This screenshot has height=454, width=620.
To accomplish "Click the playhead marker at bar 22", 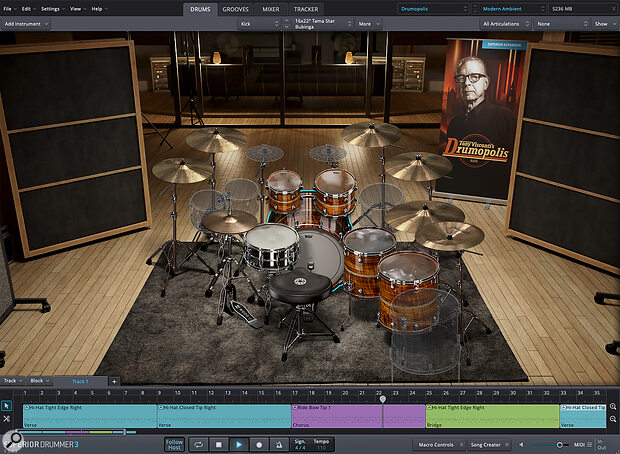I will (382, 399).
